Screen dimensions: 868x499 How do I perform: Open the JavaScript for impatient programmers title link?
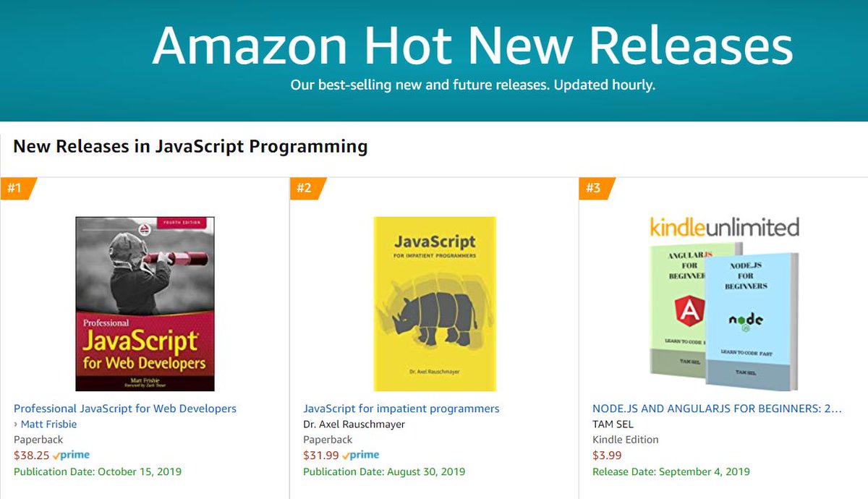[401, 409]
